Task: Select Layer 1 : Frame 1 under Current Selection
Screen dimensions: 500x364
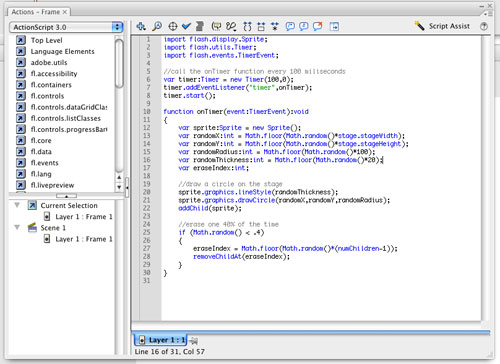Action: click(83, 217)
